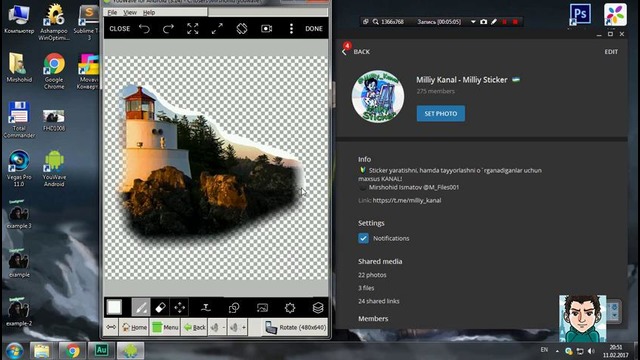Click the video camera icon in editor
Screen dimensions: 640x360
click(267, 29)
